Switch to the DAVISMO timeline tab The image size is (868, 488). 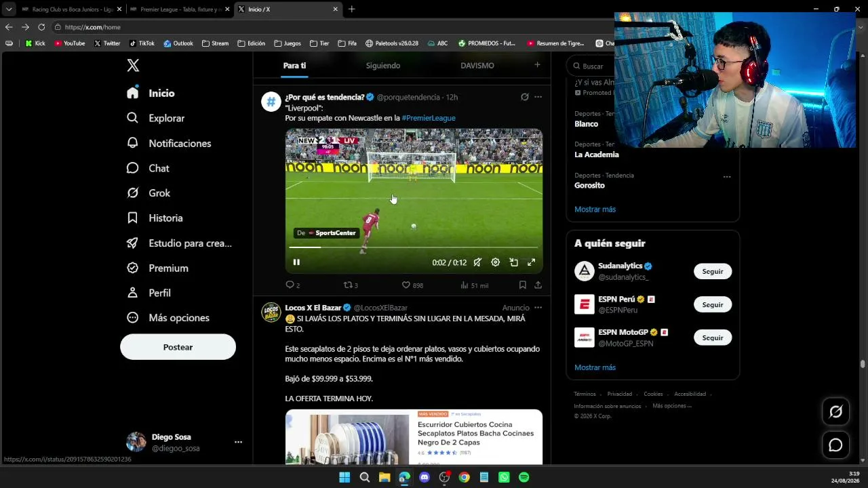point(477,66)
